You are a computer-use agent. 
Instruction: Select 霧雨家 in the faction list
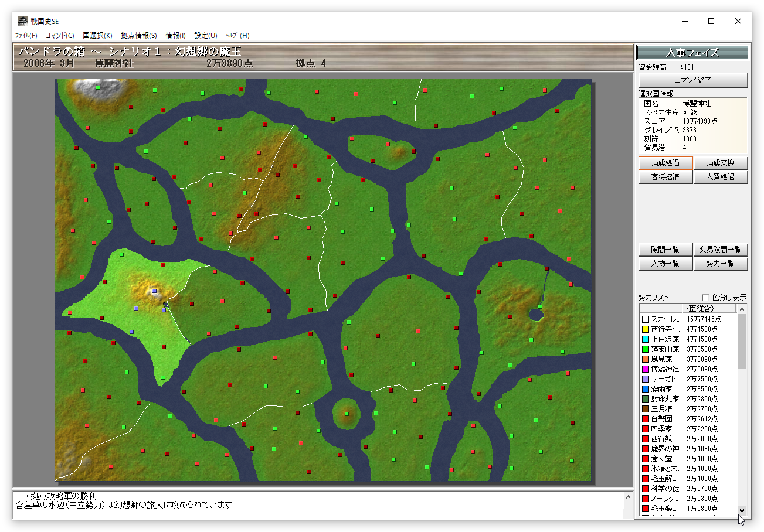665,389
